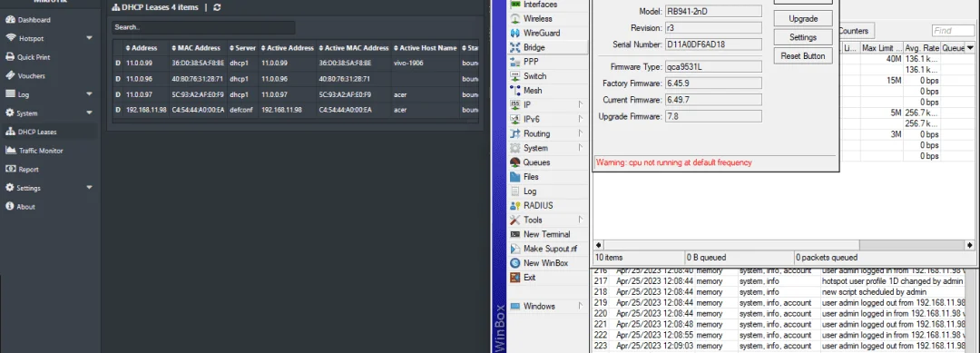Click the Settings button in RouterBOARD dialog
The image size is (980, 353).
point(802,37)
